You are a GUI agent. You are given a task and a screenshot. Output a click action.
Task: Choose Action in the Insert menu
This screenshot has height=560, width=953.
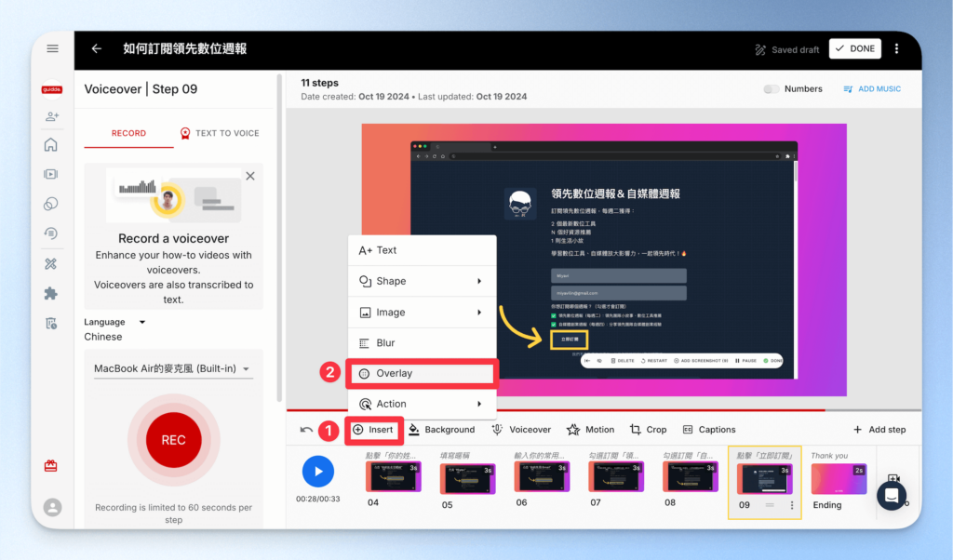click(x=422, y=404)
